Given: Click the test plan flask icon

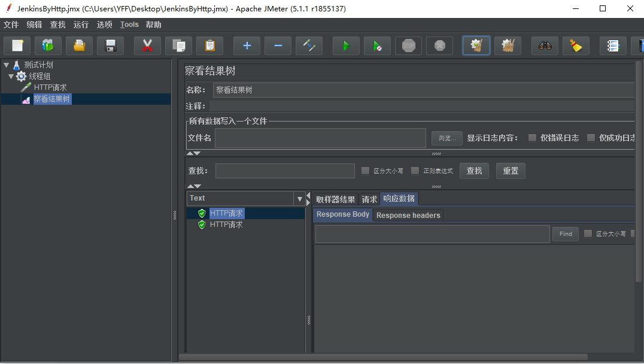Looking at the screenshot, I should pos(16,65).
